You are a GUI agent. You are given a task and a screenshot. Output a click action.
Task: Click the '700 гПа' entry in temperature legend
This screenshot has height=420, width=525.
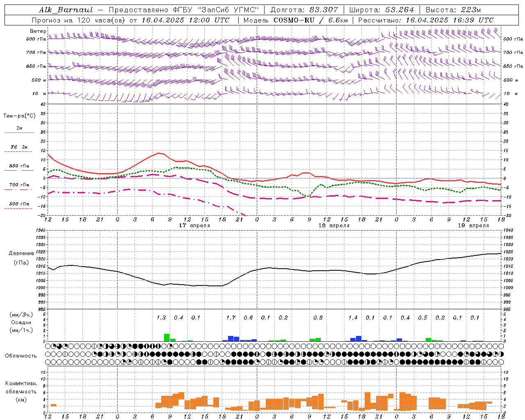pos(19,185)
